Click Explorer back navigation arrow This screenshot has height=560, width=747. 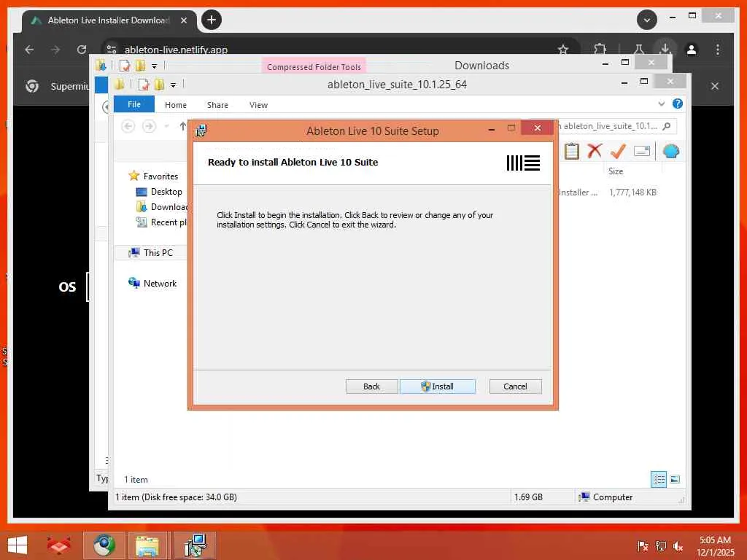point(128,126)
